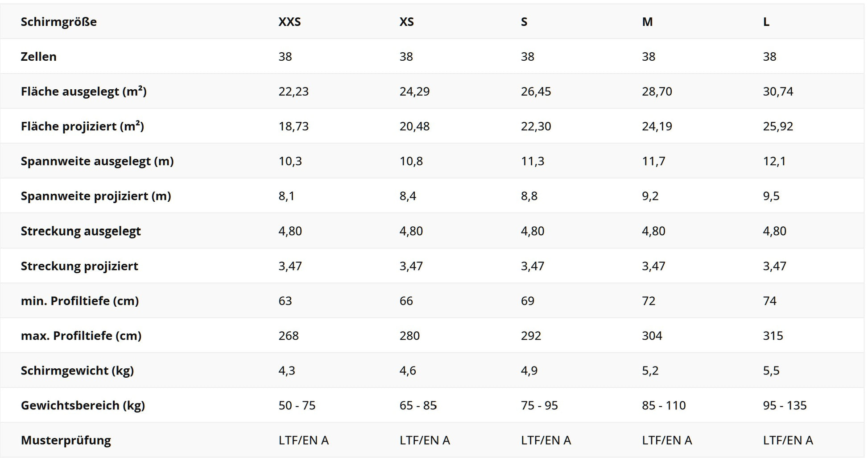
Task: Click Fläche projiziert (m²) row label
Action: click(82, 126)
